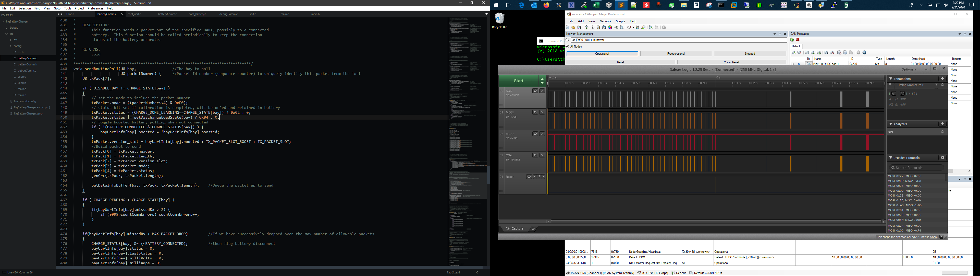Image resolution: width=980 pixels, height=276 pixels.
Task: Click the color wheel icon in CANopen Magic toolbar
Action: point(610,27)
